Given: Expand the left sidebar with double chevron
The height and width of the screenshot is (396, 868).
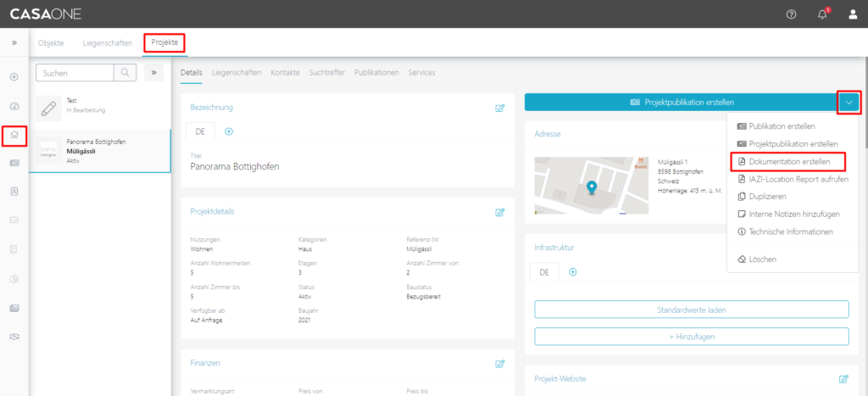Looking at the screenshot, I should pyautogui.click(x=14, y=42).
